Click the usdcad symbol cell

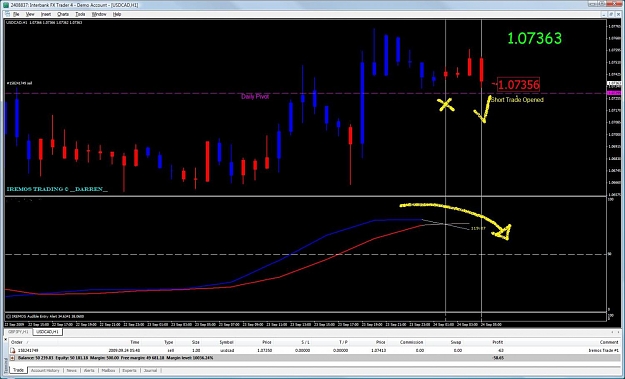tap(227, 350)
